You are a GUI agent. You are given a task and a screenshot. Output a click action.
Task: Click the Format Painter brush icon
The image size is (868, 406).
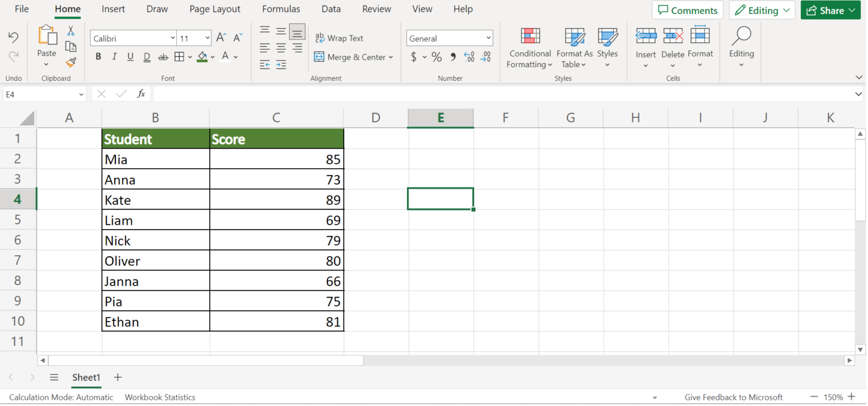tap(71, 62)
